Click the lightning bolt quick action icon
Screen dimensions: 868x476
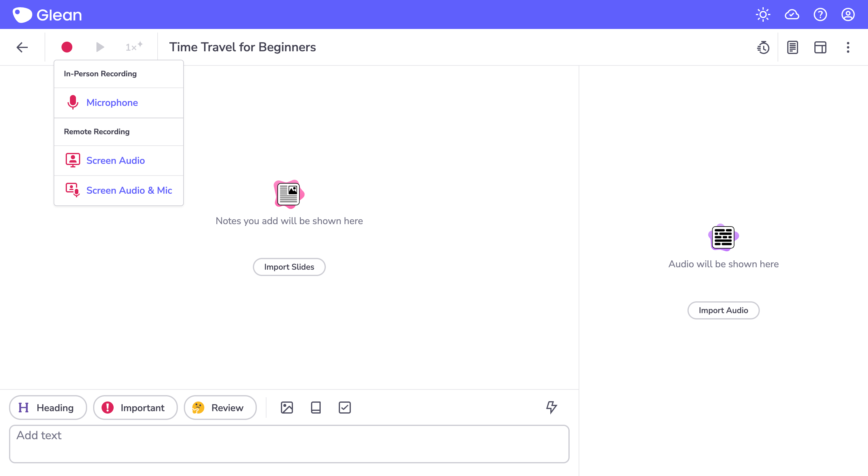tap(551, 407)
